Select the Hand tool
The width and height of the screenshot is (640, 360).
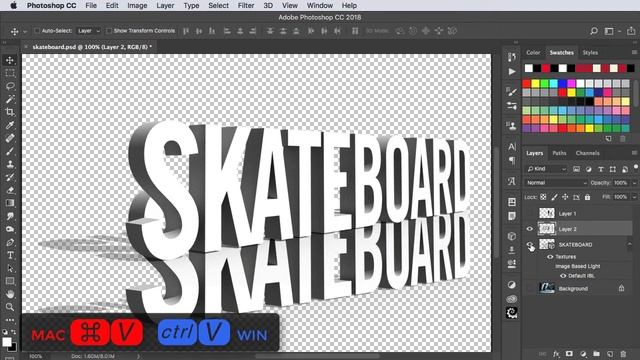(10, 294)
